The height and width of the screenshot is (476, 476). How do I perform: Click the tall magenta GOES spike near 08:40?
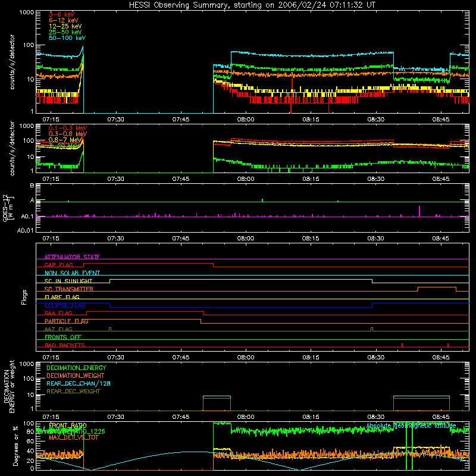419,211
